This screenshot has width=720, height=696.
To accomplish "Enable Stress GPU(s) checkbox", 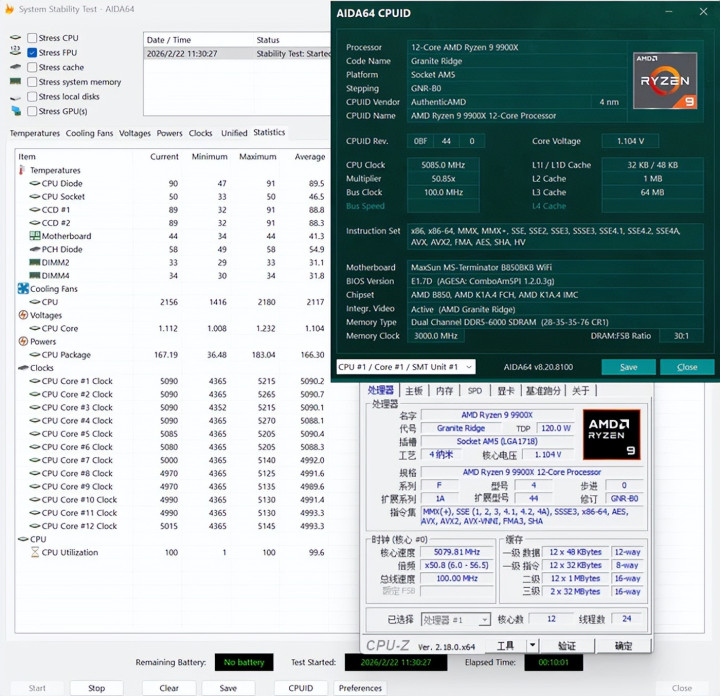I will [x=32, y=111].
